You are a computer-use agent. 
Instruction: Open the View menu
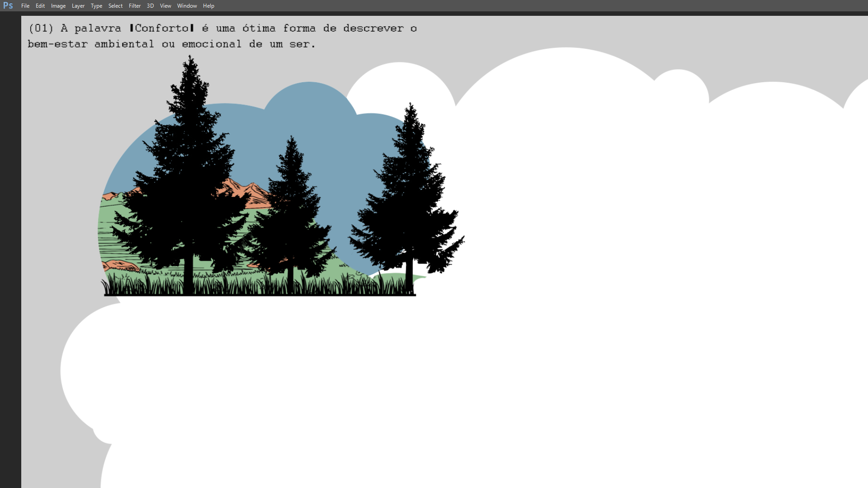165,6
